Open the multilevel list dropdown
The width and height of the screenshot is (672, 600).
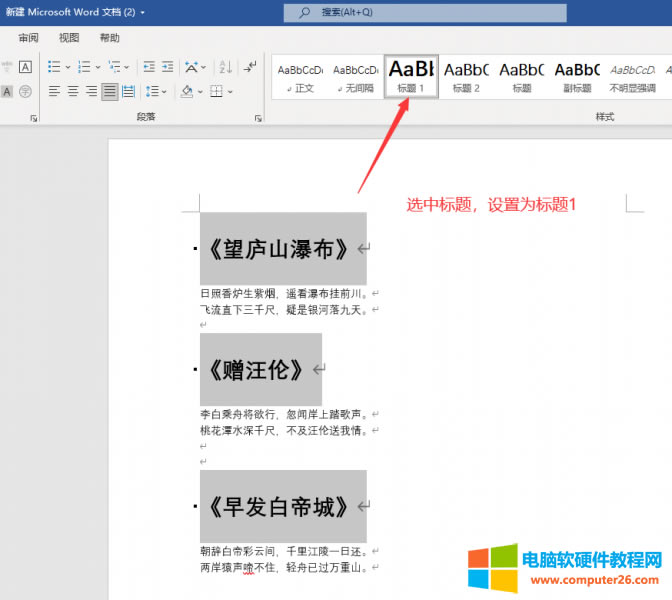pos(127,67)
